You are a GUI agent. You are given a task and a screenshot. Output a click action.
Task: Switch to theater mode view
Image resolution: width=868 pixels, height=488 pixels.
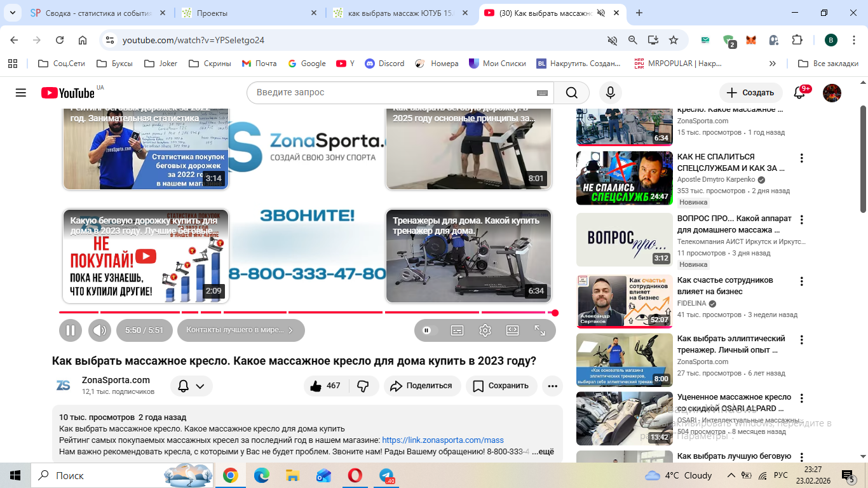[x=512, y=330]
